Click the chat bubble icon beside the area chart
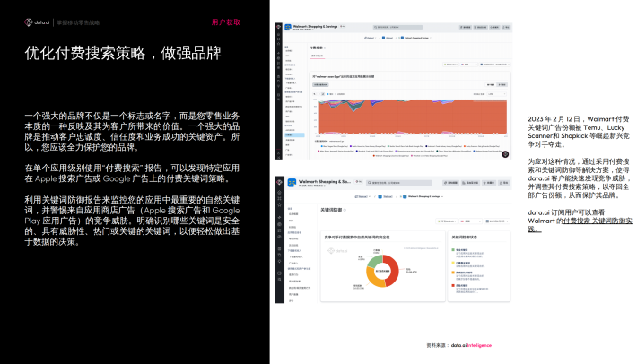 click(x=505, y=154)
